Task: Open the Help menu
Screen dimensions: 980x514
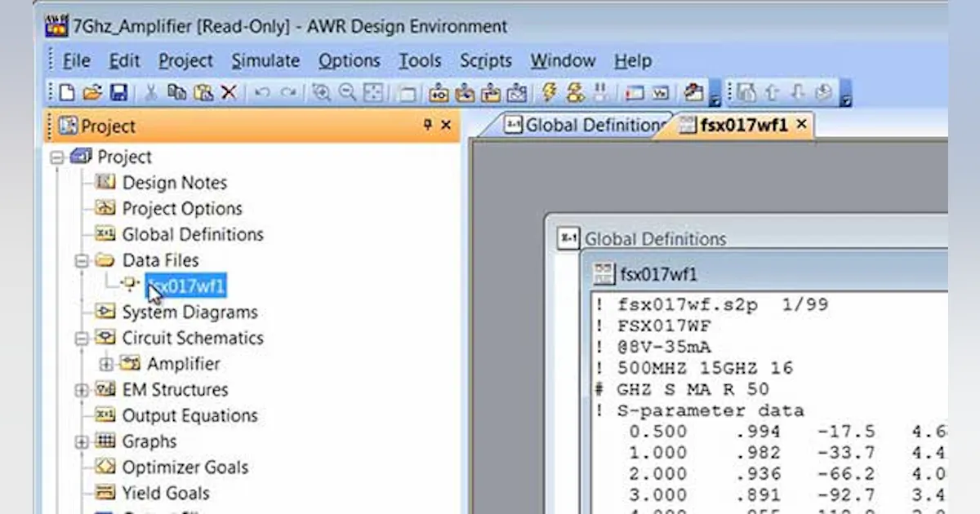Action: pyautogui.click(x=633, y=60)
